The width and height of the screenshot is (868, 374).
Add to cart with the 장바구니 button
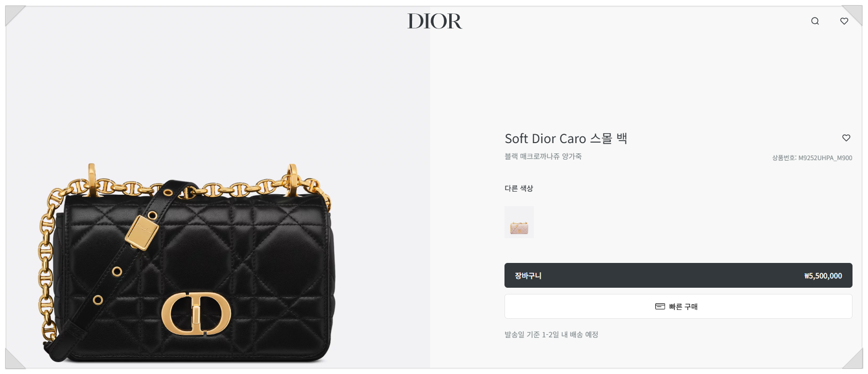coord(678,275)
